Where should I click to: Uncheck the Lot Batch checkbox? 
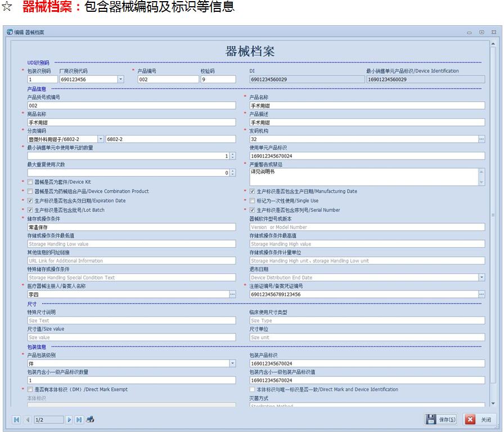[x=30, y=210]
